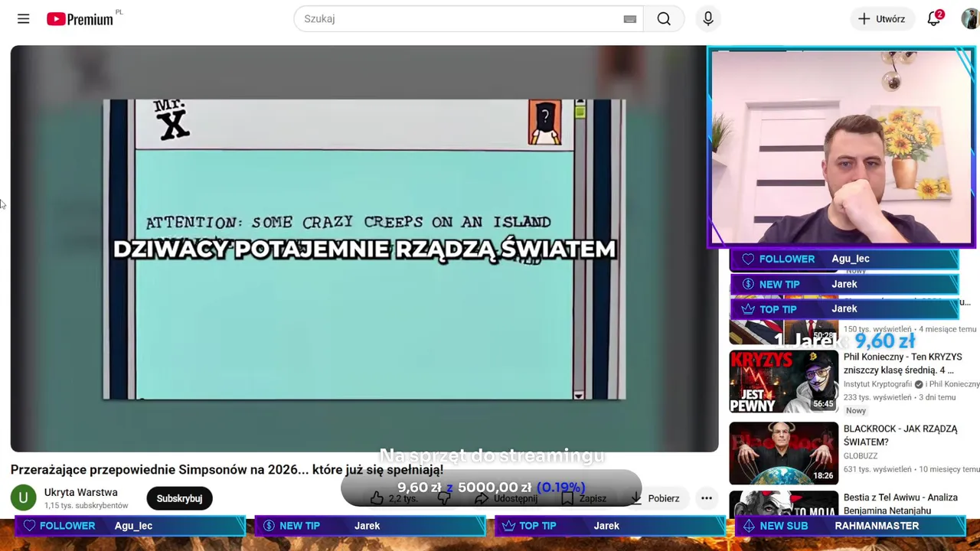Click video title about Simpsons predictions
Screen dimensions: 980x551
pos(227,470)
